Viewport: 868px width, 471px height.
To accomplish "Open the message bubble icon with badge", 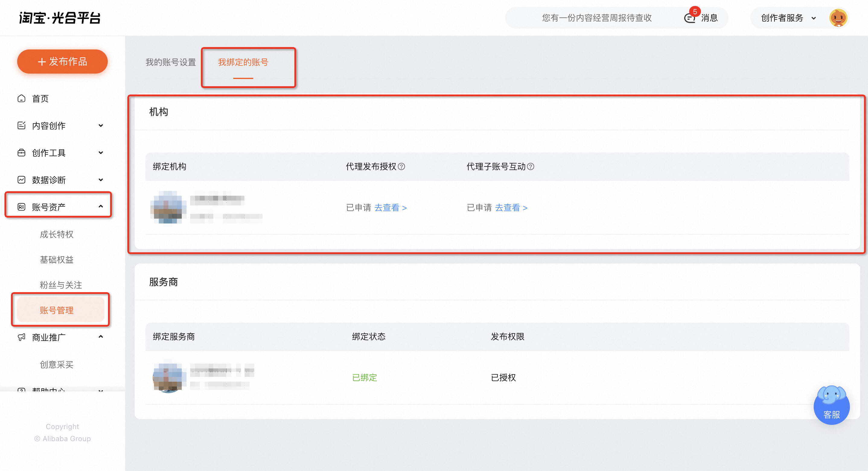I will click(x=690, y=18).
